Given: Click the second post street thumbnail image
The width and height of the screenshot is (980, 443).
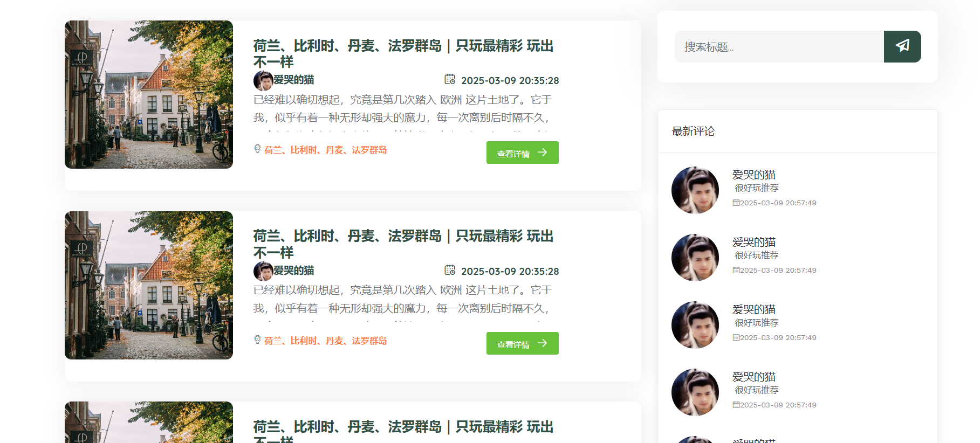Looking at the screenshot, I should [149, 285].
